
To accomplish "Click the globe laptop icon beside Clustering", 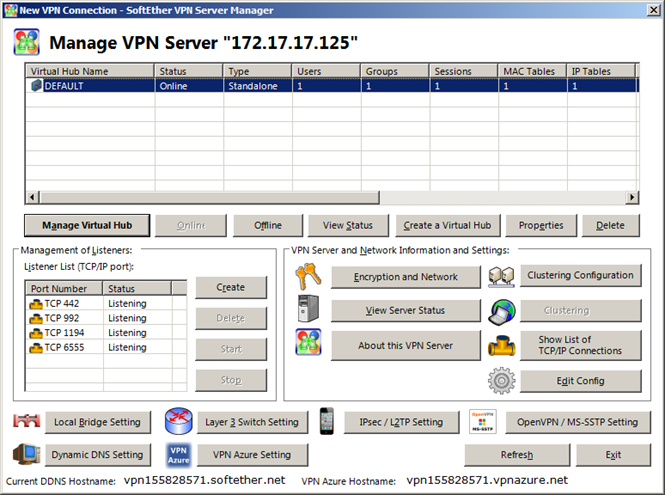I will [501, 311].
